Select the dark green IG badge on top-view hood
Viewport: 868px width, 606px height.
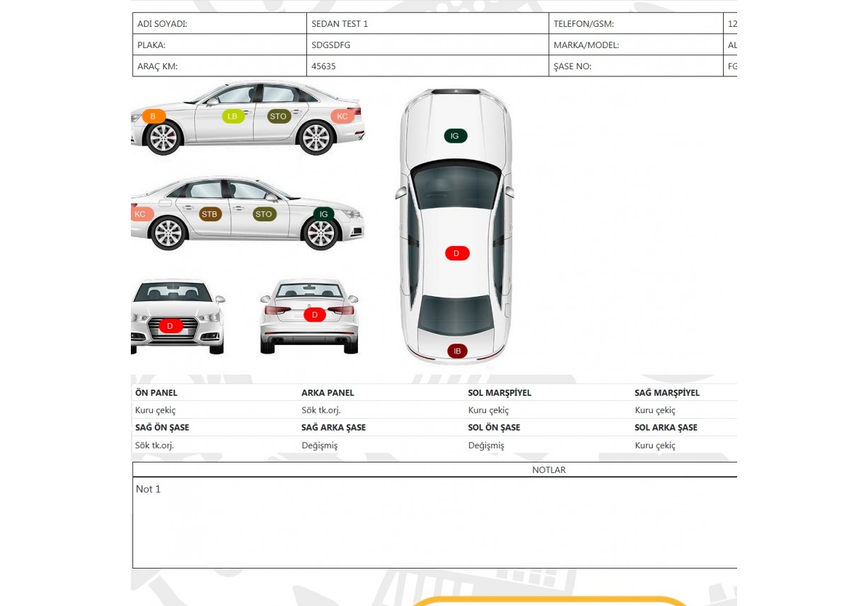[455, 136]
